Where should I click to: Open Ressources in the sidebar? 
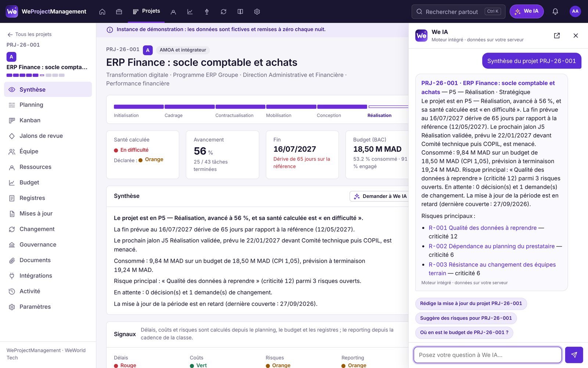click(x=48, y=167)
